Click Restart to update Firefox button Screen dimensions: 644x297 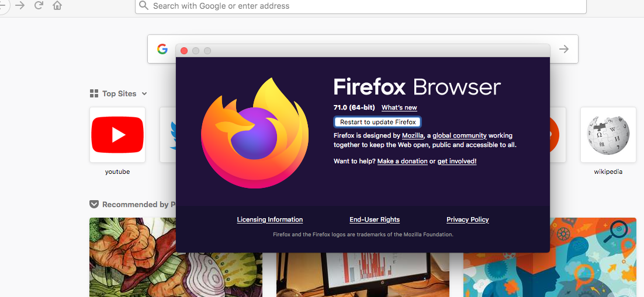coord(378,122)
